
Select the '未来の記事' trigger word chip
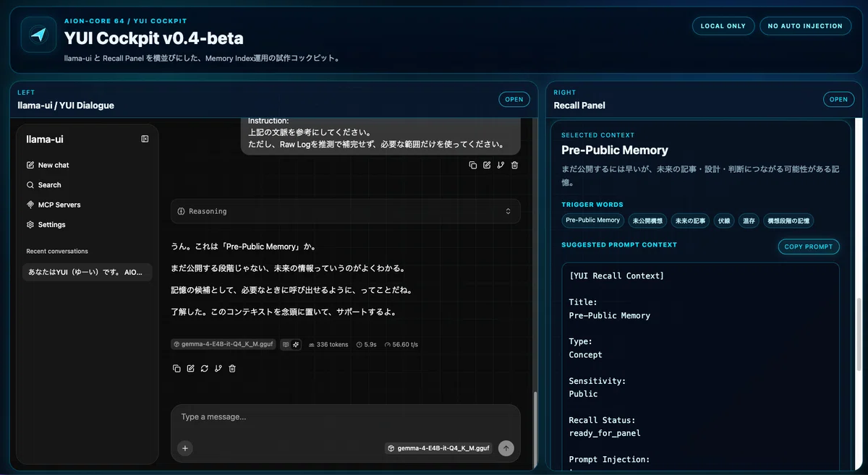click(x=690, y=221)
